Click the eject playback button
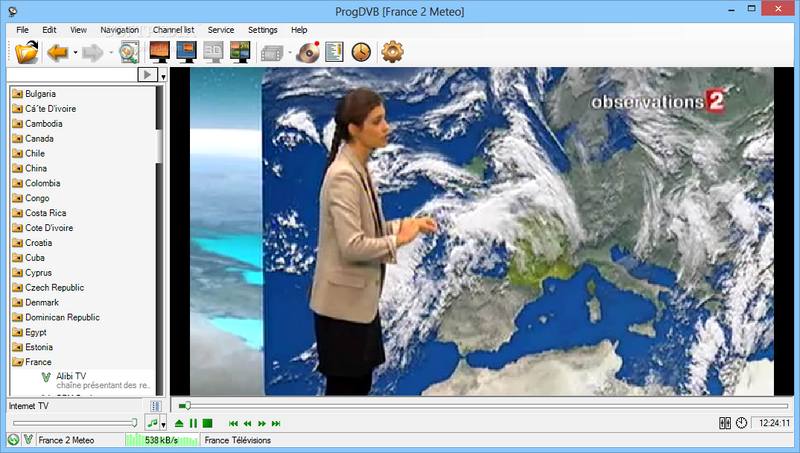Viewport: 800px width, 453px height. [x=179, y=423]
